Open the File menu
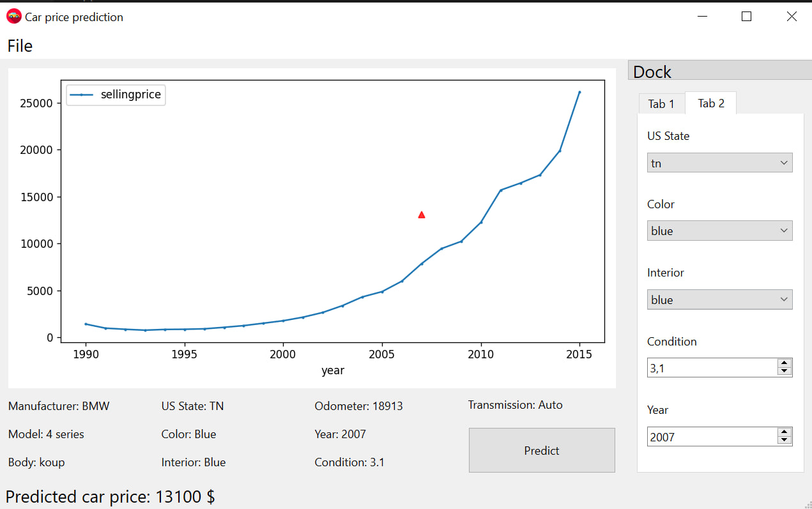The height and width of the screenshot is (509, 812). [x=20, y=46]
